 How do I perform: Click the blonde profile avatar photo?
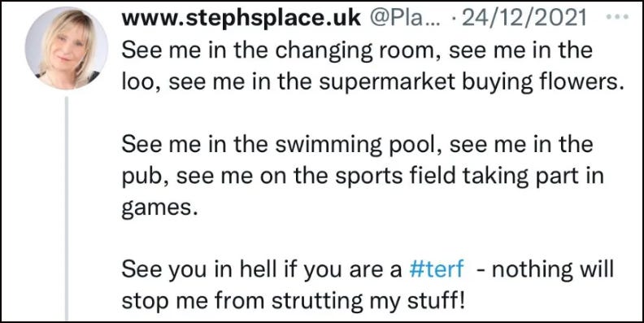(67, 49)
